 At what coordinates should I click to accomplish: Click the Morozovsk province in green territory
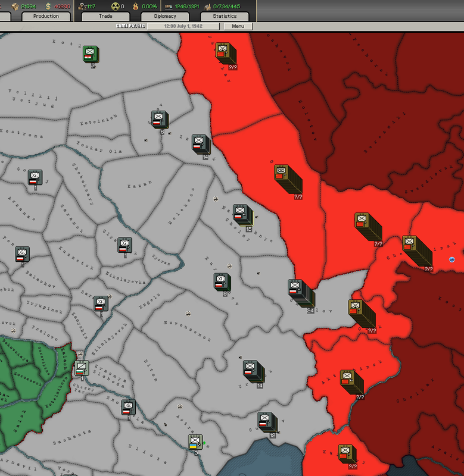27,378
